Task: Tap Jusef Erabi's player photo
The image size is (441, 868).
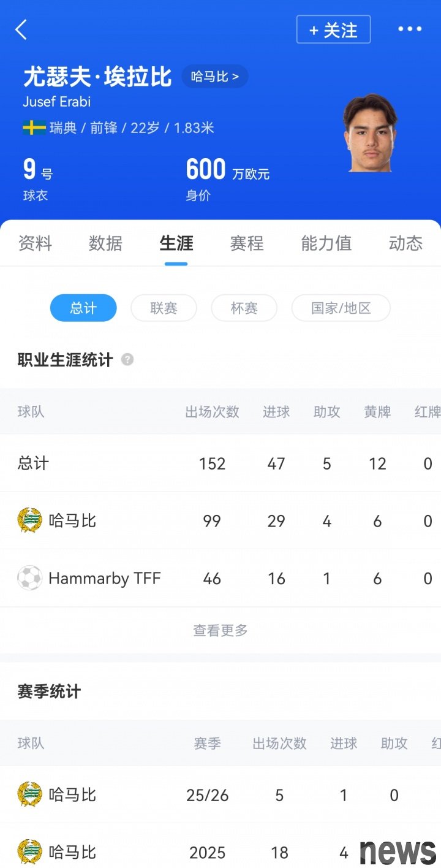Action: click(x=369, y=132)
